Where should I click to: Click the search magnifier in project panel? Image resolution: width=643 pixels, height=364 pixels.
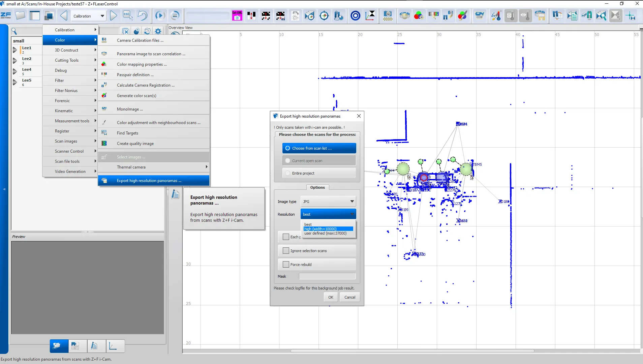coord(14,31)
